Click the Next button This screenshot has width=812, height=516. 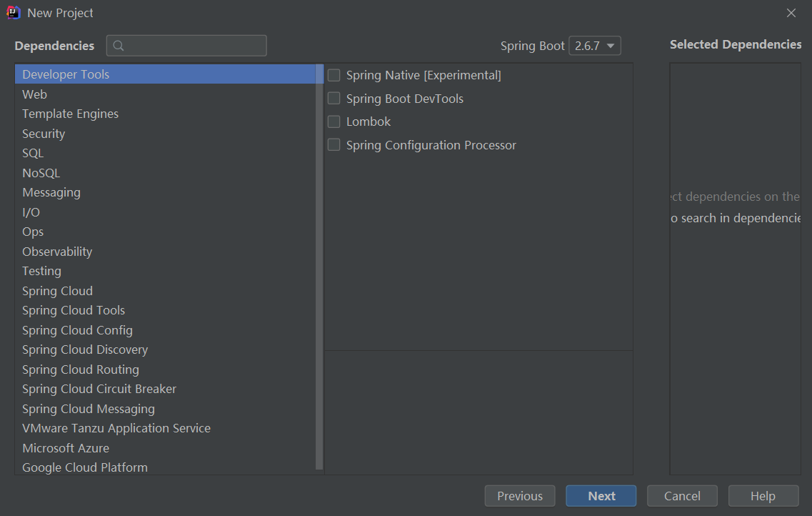pyautogui.click(x=601, y=496)
